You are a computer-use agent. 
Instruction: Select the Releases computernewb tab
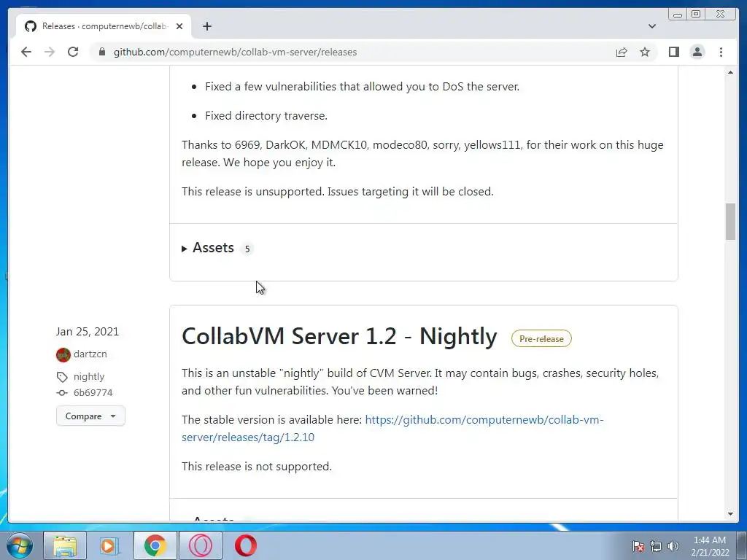[104, 26]
